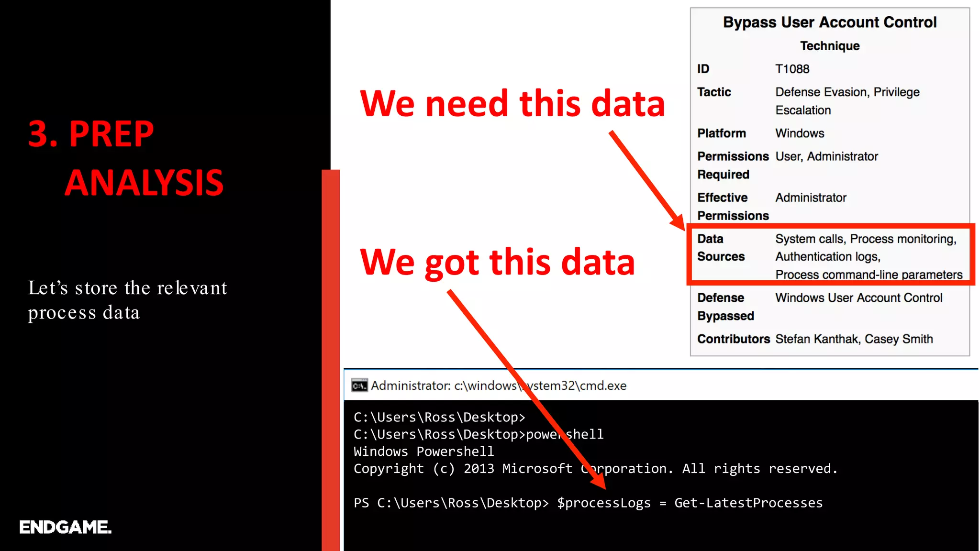This screenshot has width=980, height=551.
Task: Click the 'Effective Permissions' label
Action: [x=733, y=207]
